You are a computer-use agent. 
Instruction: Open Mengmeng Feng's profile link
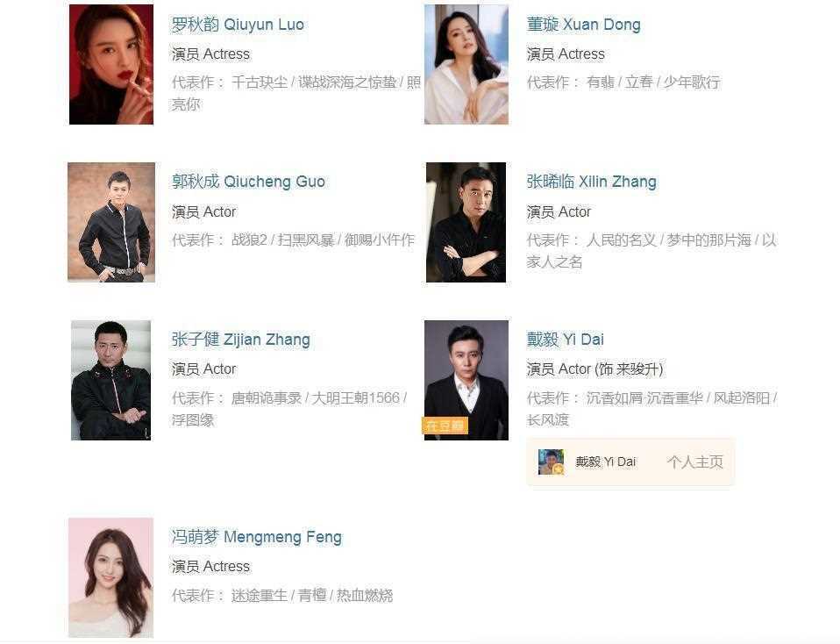257,537
